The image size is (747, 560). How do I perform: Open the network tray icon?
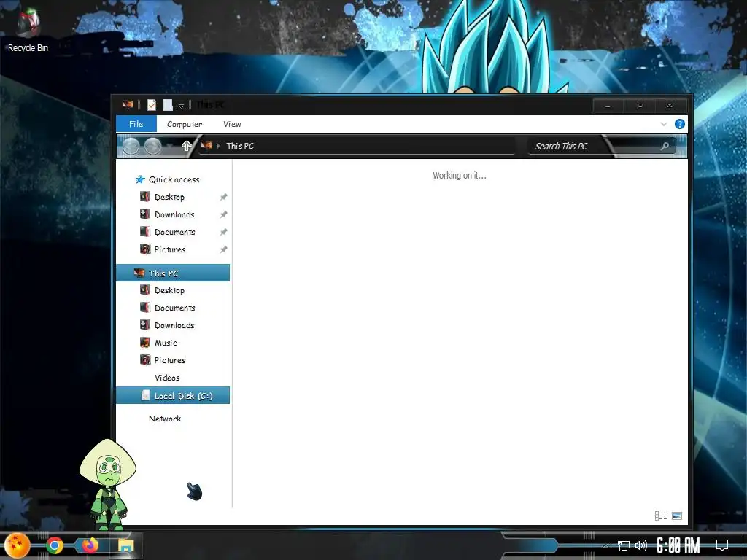tap(624, 545)
